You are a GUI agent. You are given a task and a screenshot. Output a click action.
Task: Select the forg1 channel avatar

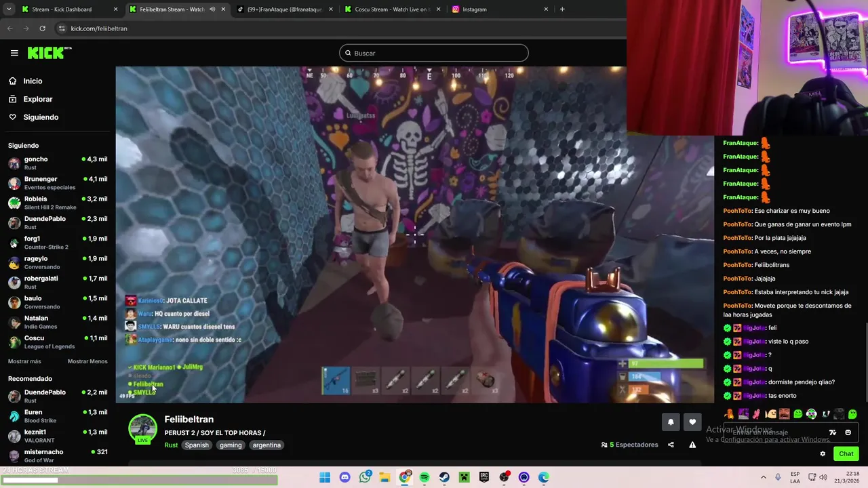pos(14,243)
